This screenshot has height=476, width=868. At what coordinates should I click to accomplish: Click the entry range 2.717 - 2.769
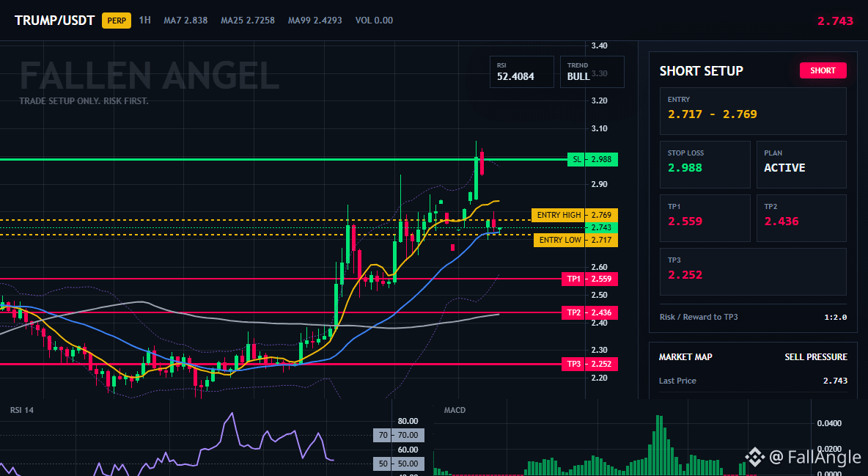(713, 114)
